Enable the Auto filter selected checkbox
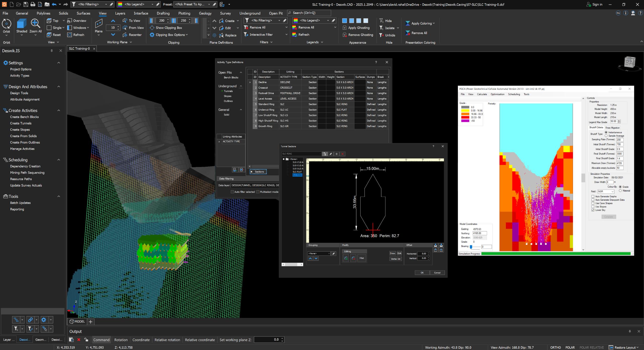This screenshot has height=350, width=644. 232,192
